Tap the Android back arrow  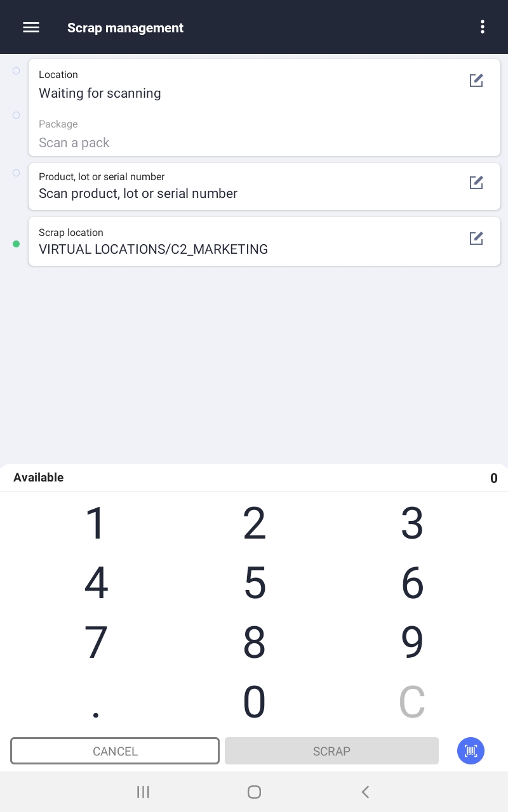pos(365,792)
